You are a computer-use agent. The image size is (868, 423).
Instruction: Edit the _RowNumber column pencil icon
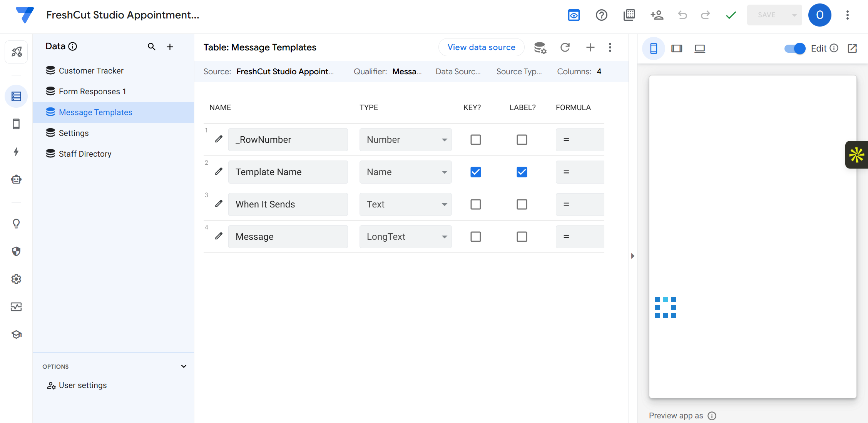pyautogui.click(x=219, y=139)
